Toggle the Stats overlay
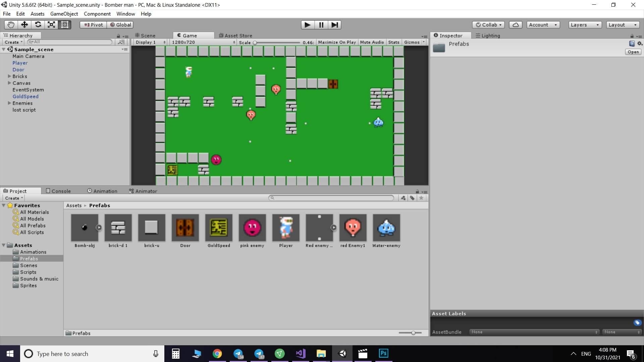The width and height of the screenshot is (644, 362). [394, 42]
